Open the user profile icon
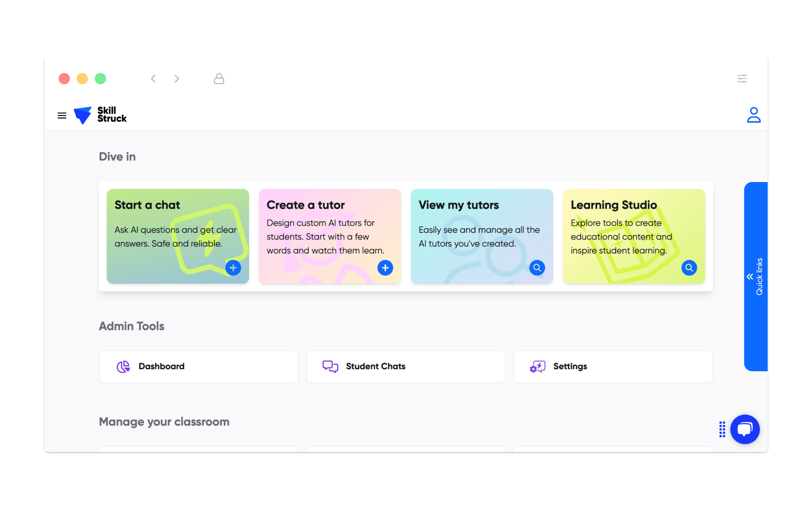The image size is (812, 508). pyautogui.click(x=753, y=115)
